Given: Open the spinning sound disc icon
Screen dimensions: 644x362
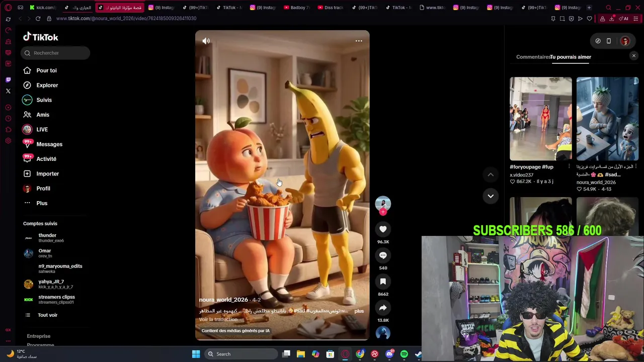Looking at the screenshot, I should point(383,333).
